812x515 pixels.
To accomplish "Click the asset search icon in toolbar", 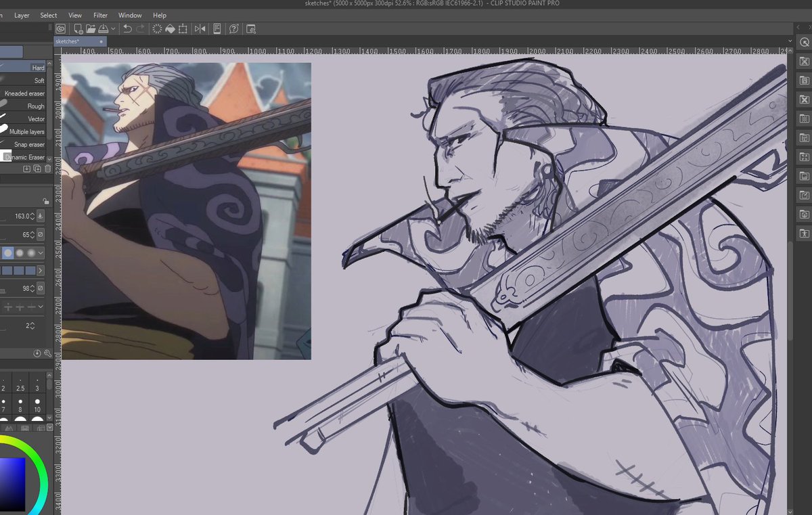I will point(251,28).
